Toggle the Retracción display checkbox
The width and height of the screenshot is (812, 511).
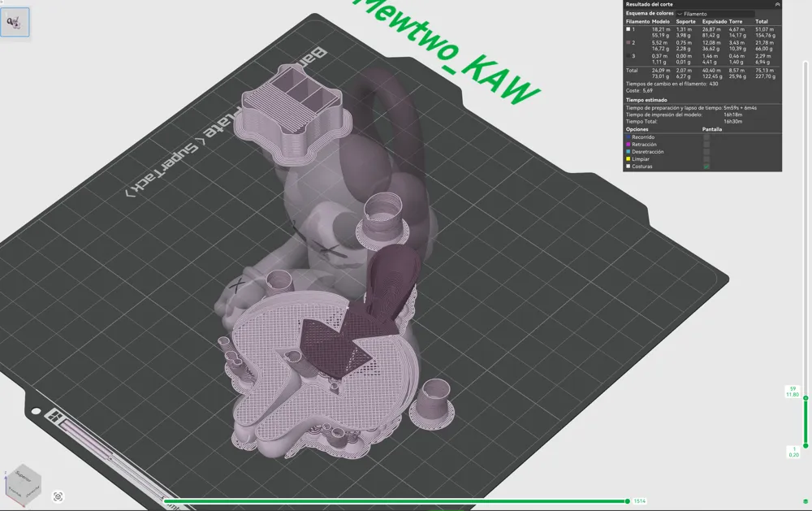(706, 145)
